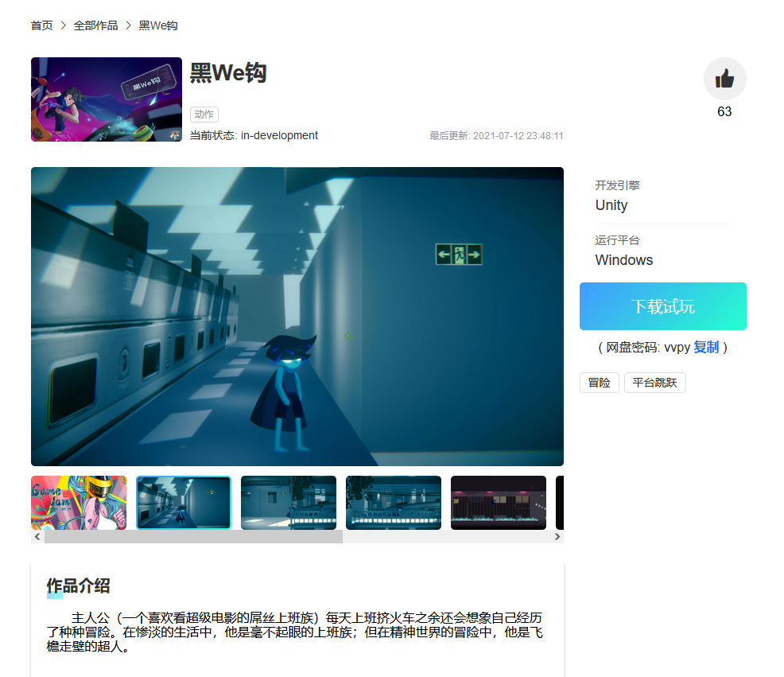Select the highlighted corridor screenshot thumbnail
The image size is (784, 677).
pyautogui.click(x=184, y=502)
